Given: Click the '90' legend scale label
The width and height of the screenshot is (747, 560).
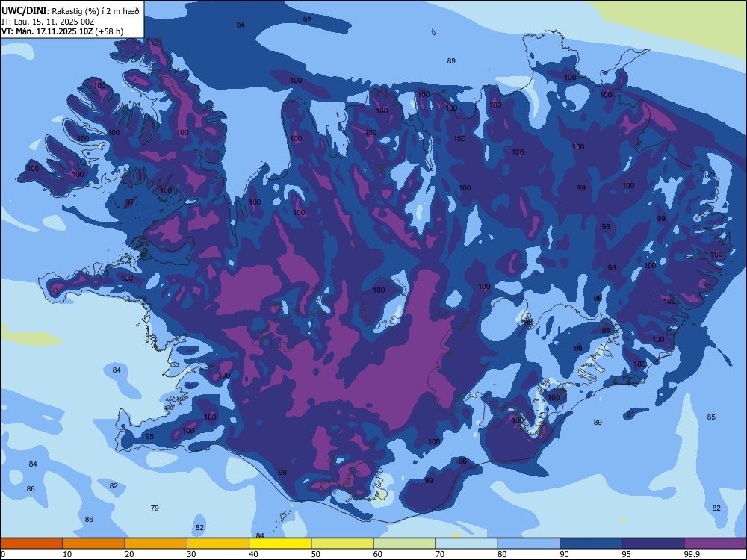Looking at the screenshot, I should [x=564, y=554].
